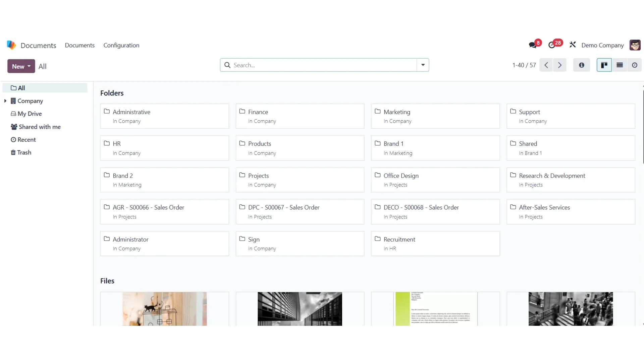Image resolution: width=644 pixels, height=362 pixels.
Task: Click the Search input field
Action: [x=322, y=65]
